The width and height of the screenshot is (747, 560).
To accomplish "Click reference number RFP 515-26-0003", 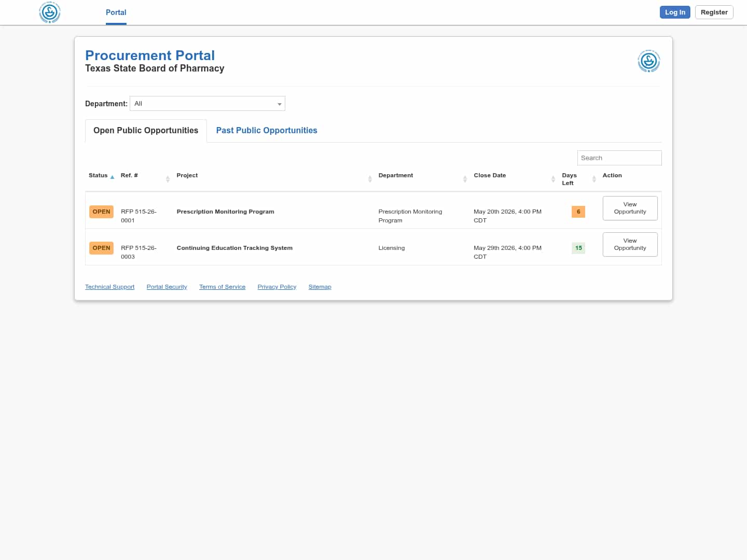I will click(x=139, y=252).
